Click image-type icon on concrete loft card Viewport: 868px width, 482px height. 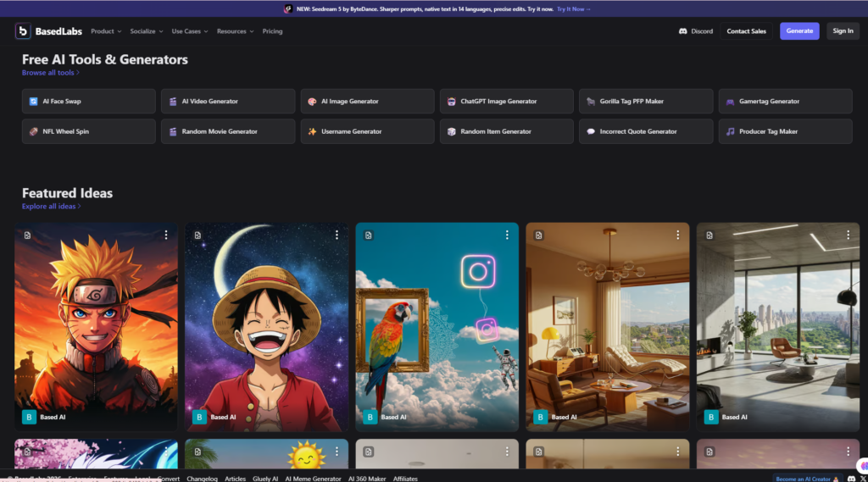(x=709, y=235)
